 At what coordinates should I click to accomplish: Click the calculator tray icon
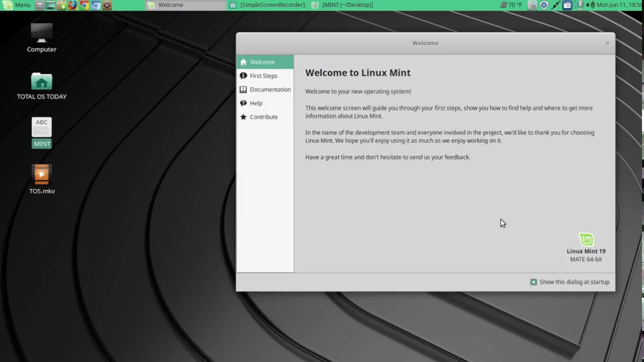(x=533, y=5)
